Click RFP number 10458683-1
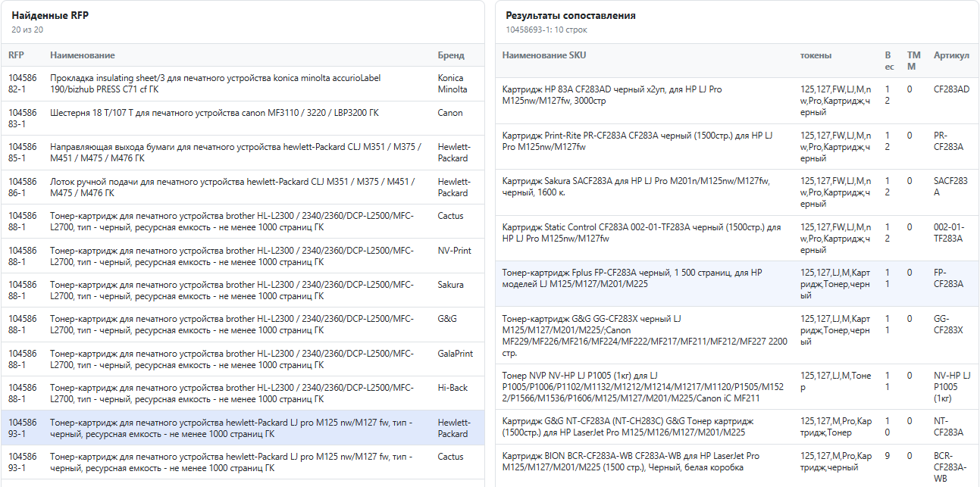 tap(23, 119)
